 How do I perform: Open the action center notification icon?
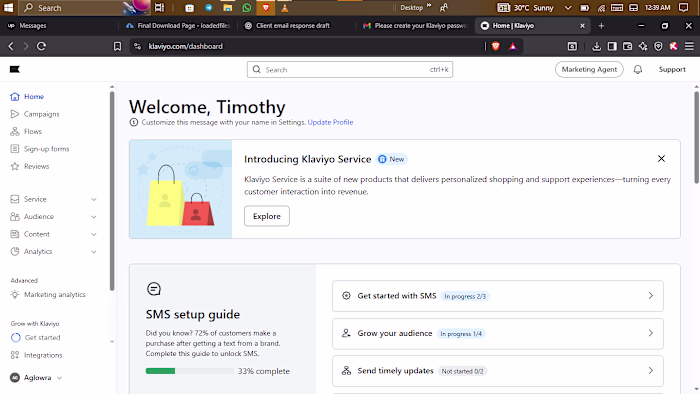(683, 8)
